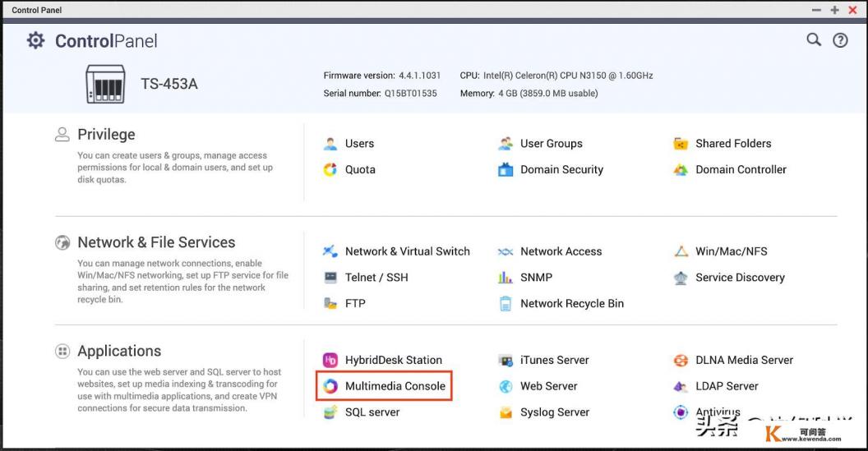Screen dimensions: 868x451
Task: Click the SNMP bar chart icon
Action: point(506,278)
